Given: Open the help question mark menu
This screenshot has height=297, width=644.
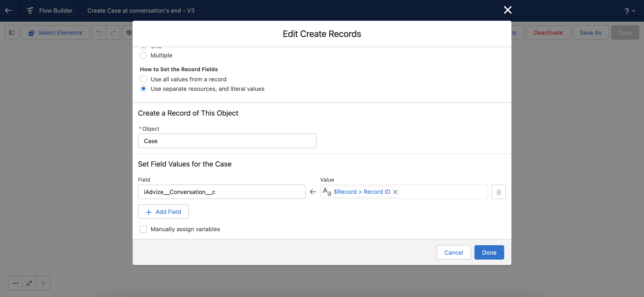Looking at the screenshot, I should 630,11.
